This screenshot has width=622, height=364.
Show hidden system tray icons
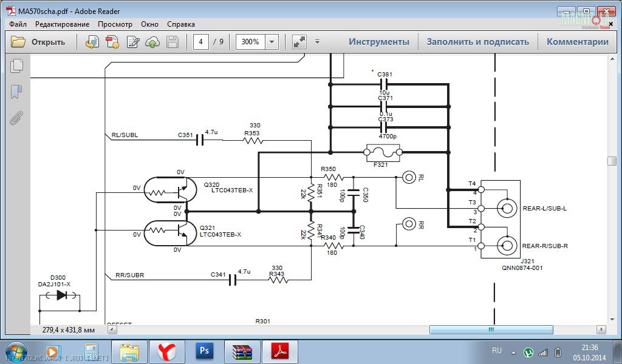click(514, 352)
